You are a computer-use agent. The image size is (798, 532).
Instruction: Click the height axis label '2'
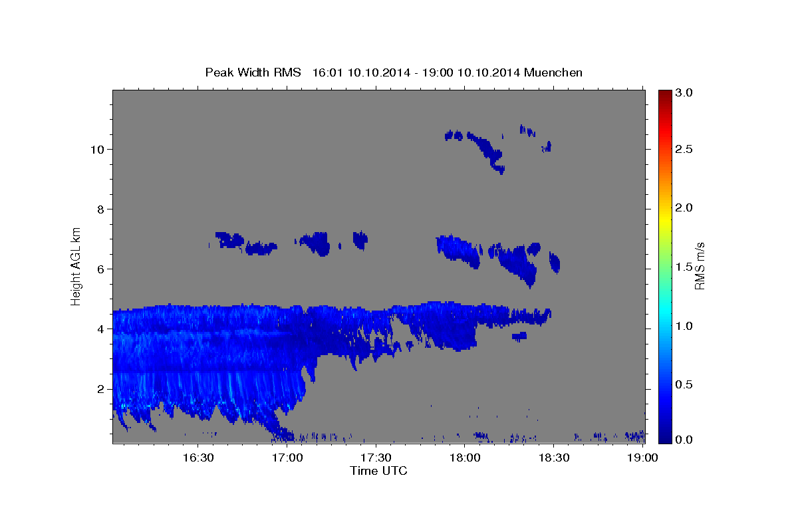pyautogui.click(x=100, y=388)
